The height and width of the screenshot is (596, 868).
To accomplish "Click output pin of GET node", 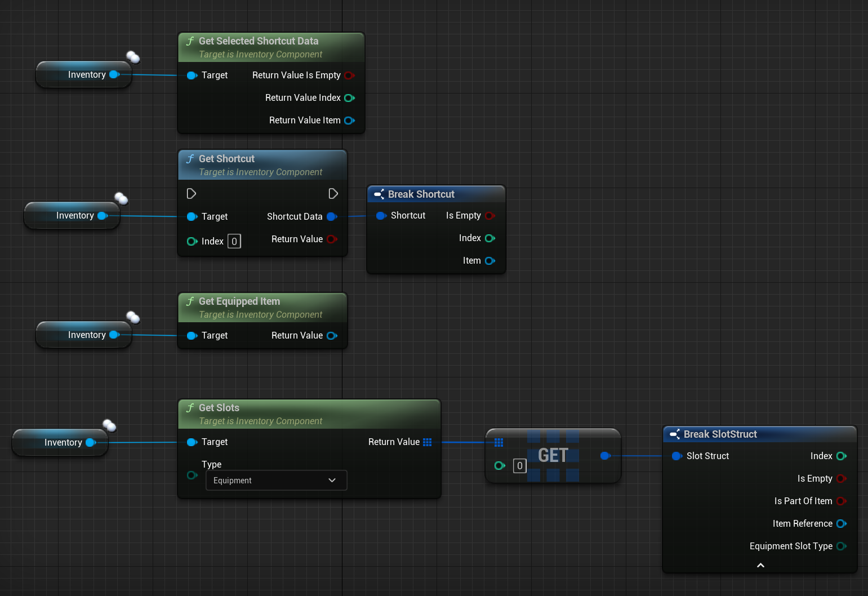I will (606, 456).
